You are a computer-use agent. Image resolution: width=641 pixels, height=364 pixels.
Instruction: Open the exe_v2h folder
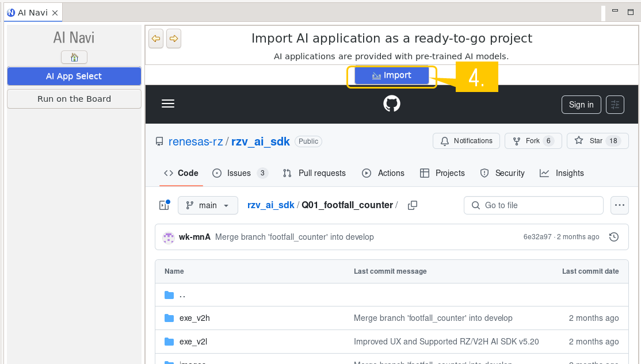pos(194,318)
